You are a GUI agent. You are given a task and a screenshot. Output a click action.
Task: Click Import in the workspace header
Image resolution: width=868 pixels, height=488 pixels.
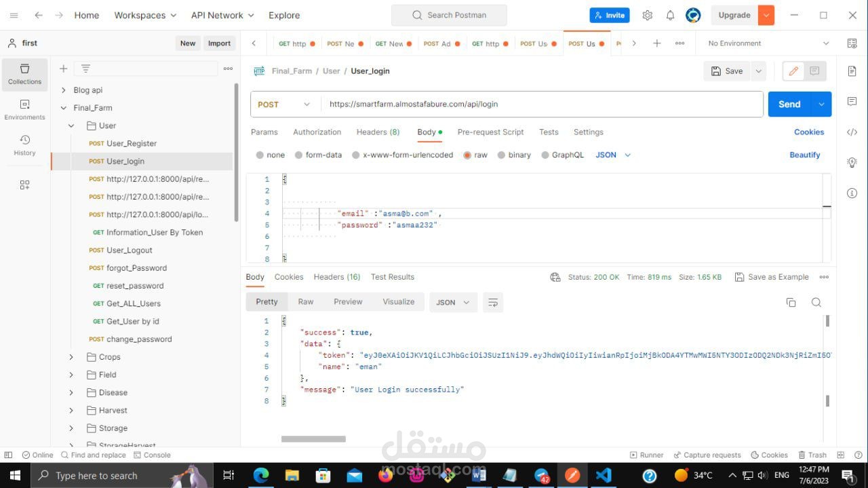pos(219,43)
